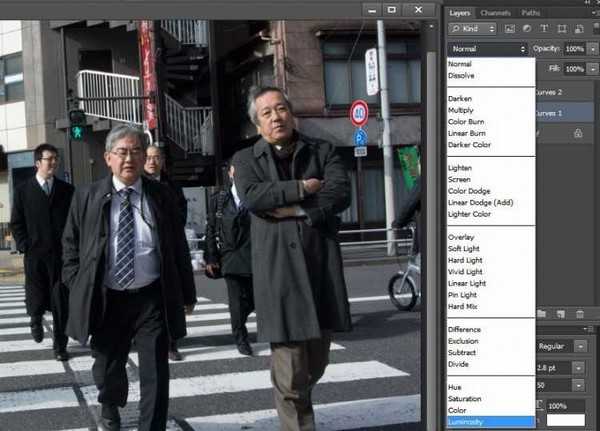The height and width of the screenshot is (431, 600).
Task: Minimize the document window
Action: 372,10
